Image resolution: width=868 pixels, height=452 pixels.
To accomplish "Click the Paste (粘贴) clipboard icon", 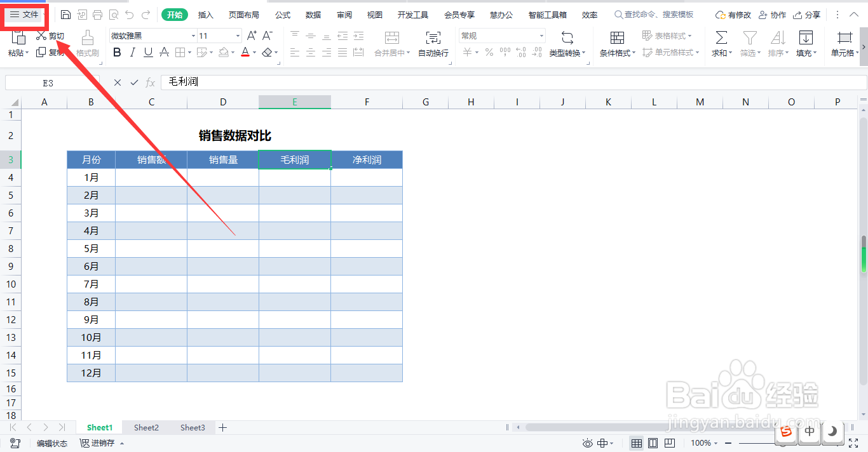I will [18, 37].
